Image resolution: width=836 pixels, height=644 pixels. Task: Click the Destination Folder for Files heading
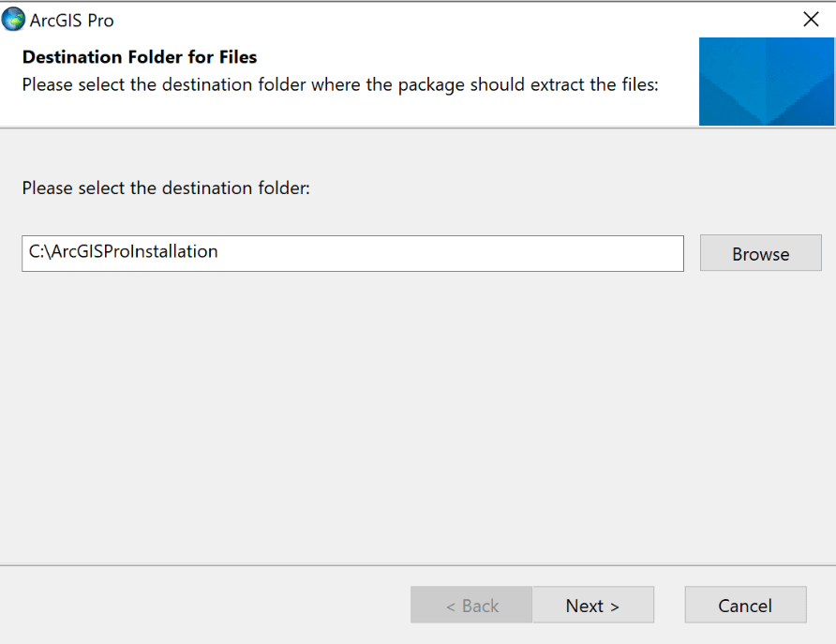140,58
